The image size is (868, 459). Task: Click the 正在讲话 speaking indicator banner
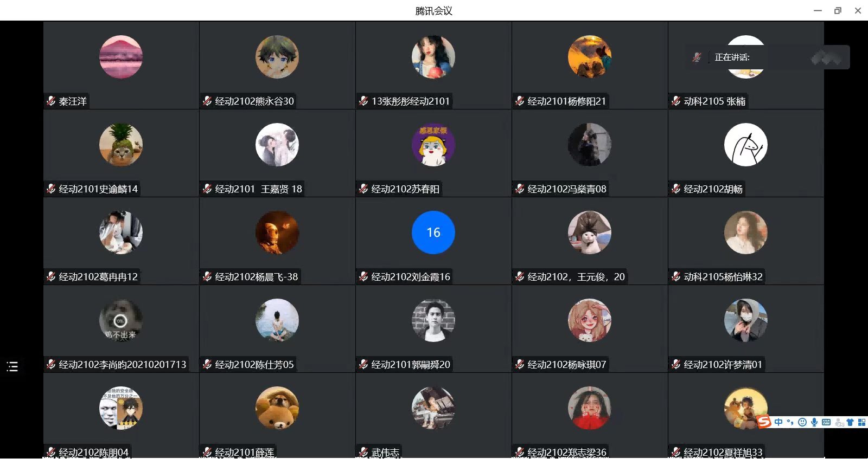768,57
